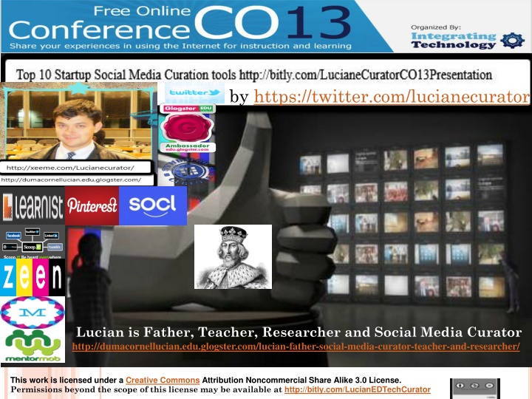Click the facebook box in the Scoop.it diagram
532x399 pixels.
(13, 236)
